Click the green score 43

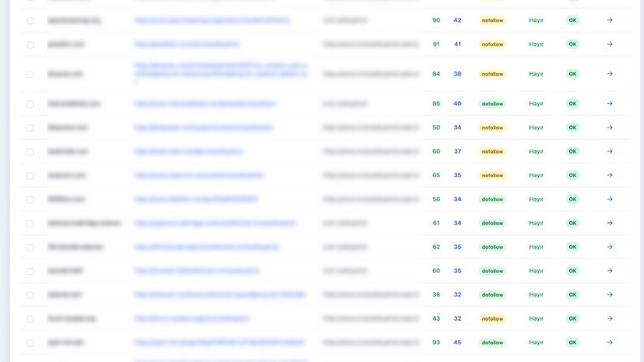click(436, 318)
